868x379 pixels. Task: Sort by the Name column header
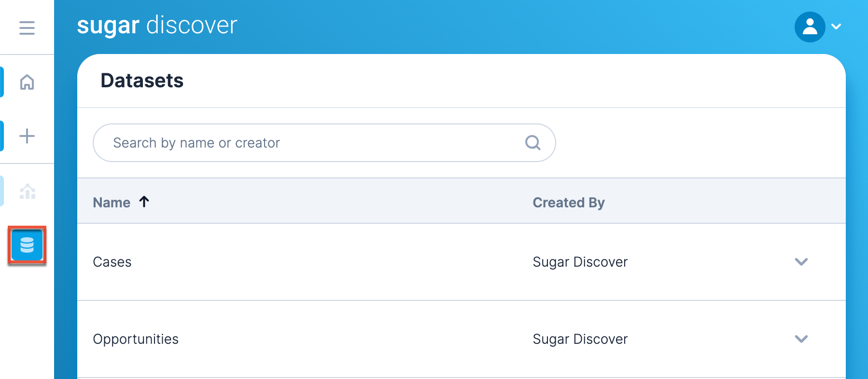112,203
